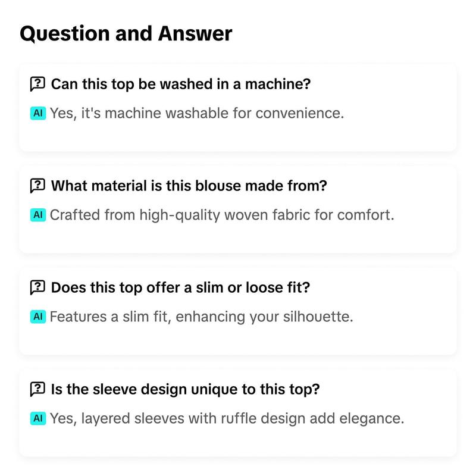Open 'Is the sleeve design unique to this top?'
The width and height of the screenshot is (476, 476).
[185, 389]
